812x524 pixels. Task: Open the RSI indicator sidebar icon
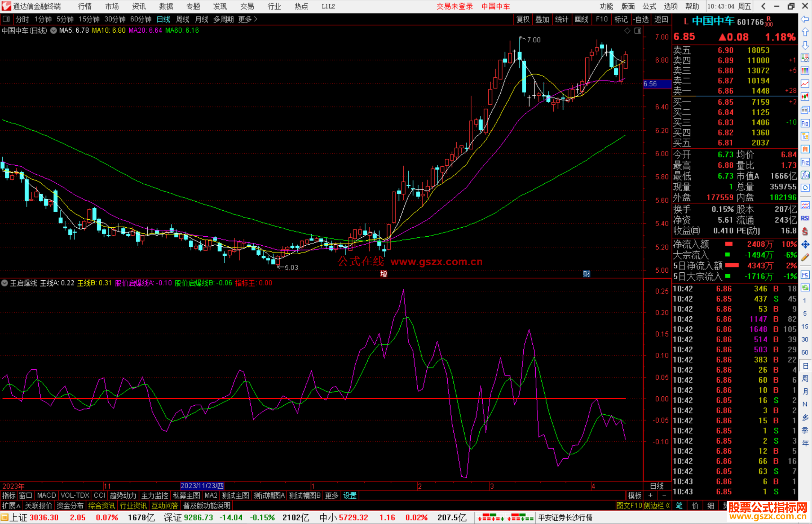805,218
